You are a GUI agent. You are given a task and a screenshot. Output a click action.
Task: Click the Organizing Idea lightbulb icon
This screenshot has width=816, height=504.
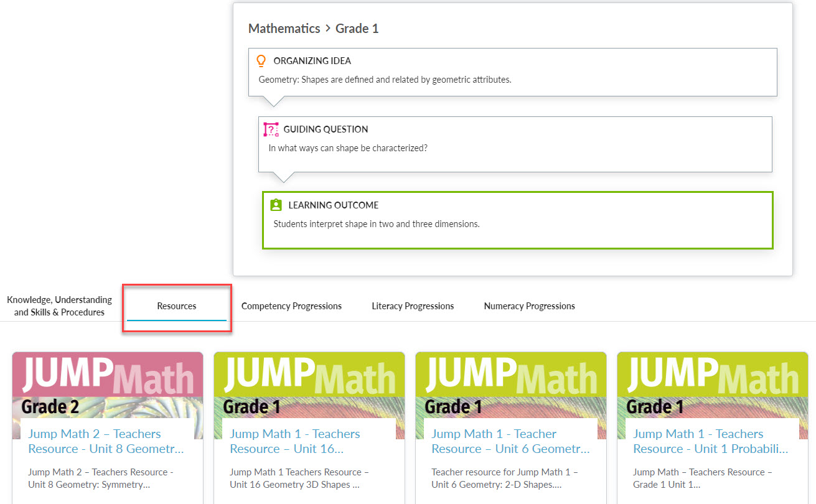coord(261,61)
